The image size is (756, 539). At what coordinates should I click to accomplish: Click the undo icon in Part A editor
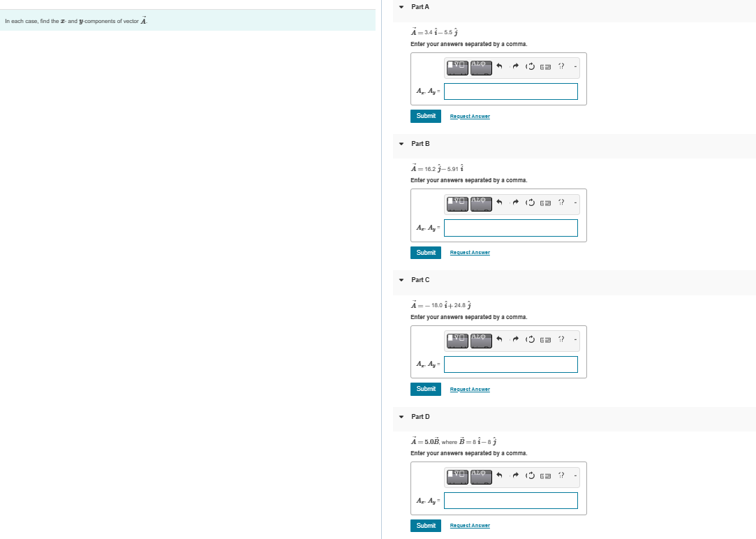[500, 67]
